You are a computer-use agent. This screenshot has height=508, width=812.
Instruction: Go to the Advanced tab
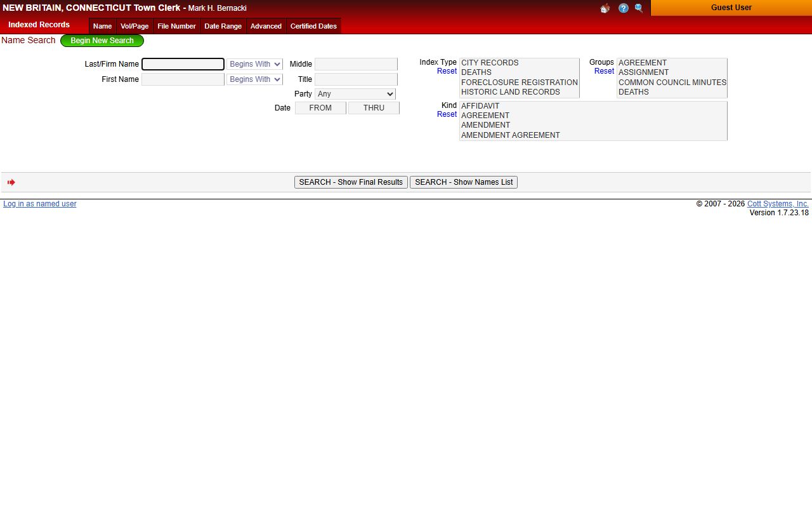(266, 26)
